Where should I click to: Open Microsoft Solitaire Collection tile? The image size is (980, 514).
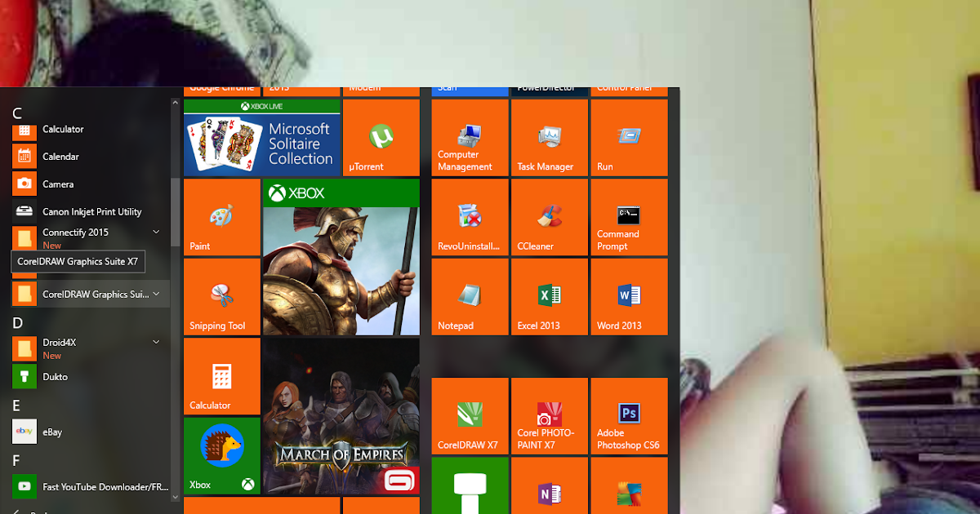point(262,138)
